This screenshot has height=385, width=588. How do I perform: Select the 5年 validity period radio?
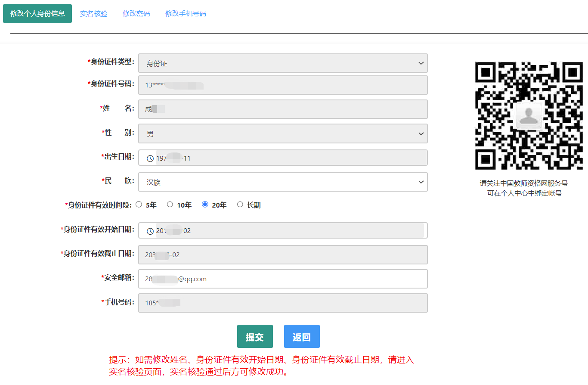[139, 205]
